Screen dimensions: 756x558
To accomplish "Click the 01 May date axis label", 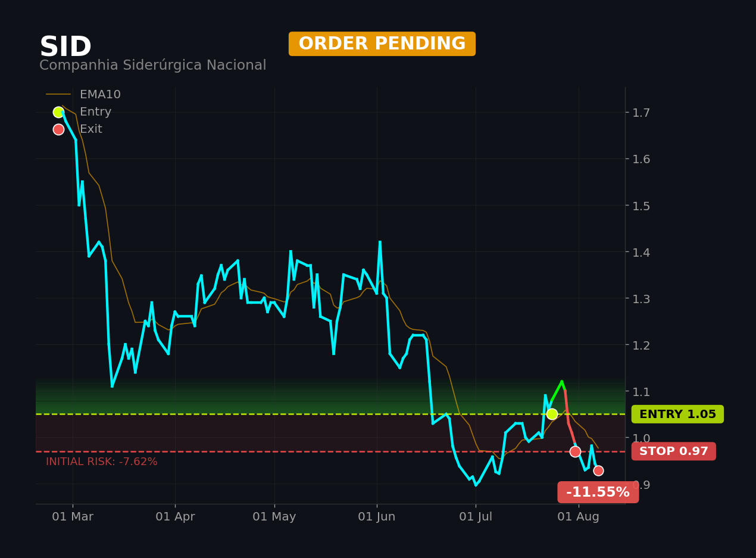I will (x=274, y=517).
